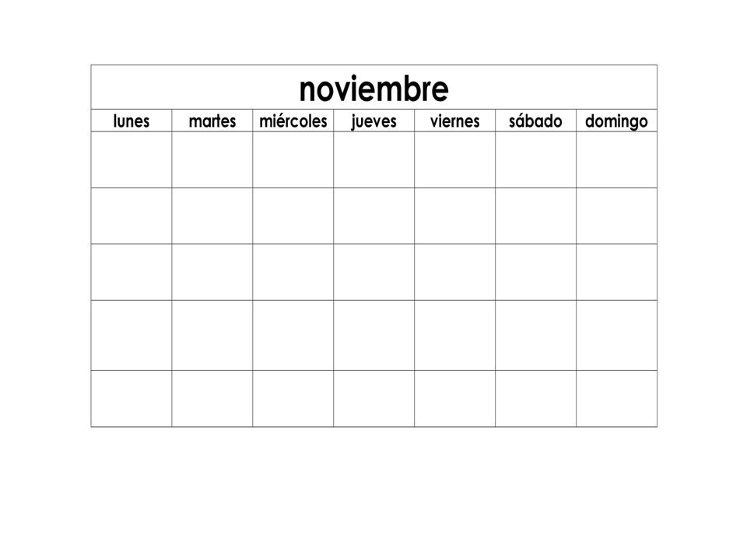Select the sábado column header
This screenshot has height=560, width=747.
coord(535,121)
